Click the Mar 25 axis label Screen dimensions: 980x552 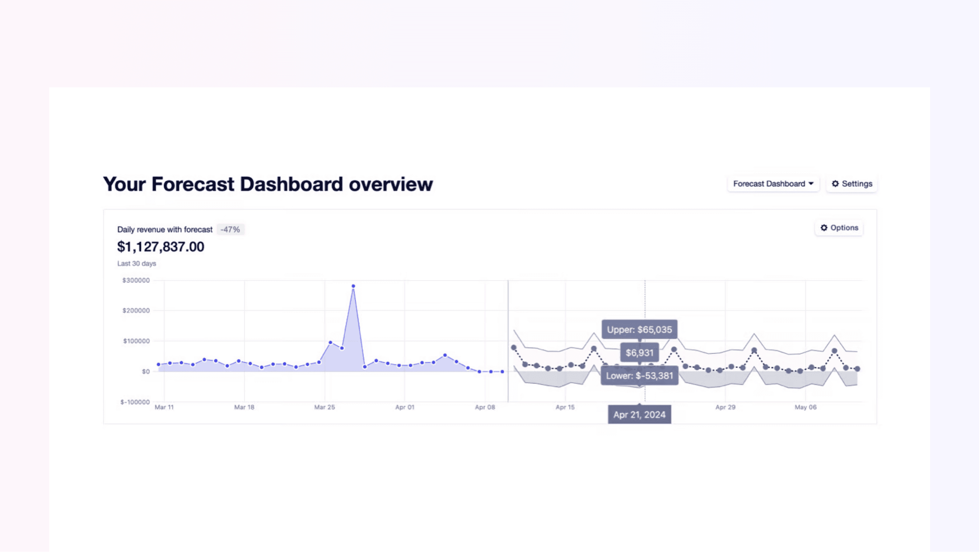(x=324, y=407)
